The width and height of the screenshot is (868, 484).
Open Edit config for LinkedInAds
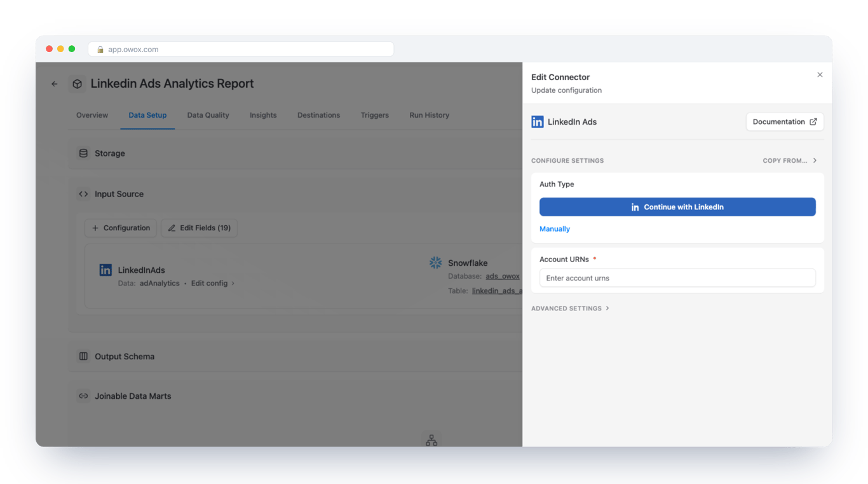213,283
